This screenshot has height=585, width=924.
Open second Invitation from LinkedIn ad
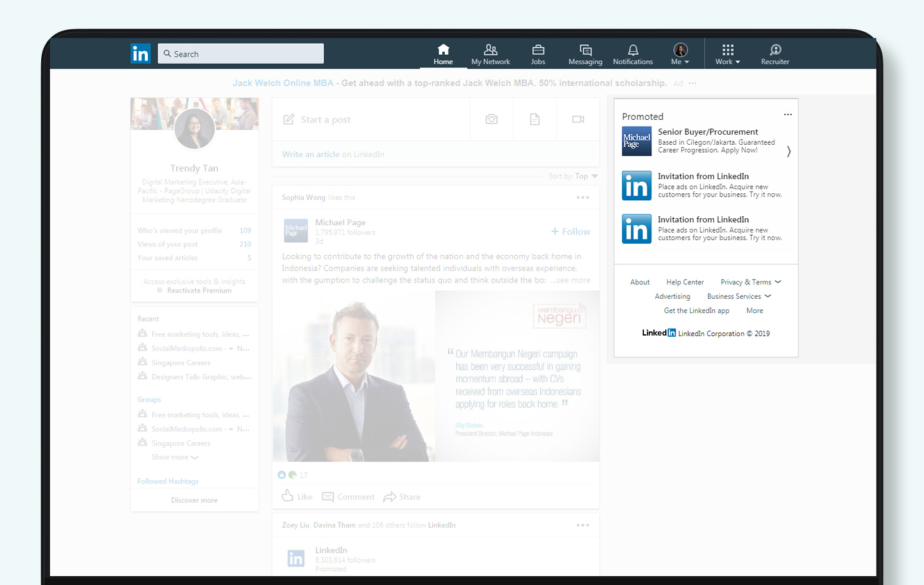tap(703, 220)
